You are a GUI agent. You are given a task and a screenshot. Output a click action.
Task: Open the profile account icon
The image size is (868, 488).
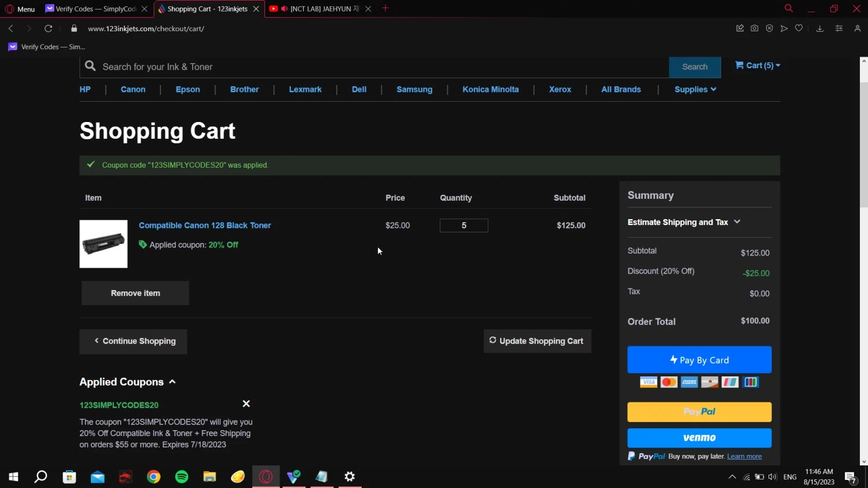(858, 28)
